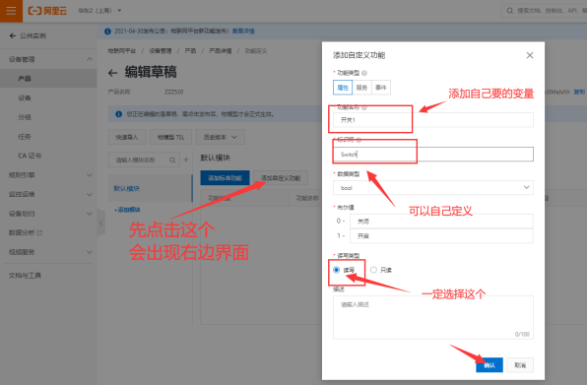Click the 1 value field with 开启
This screenshot has height=385, width=588.
[441, 235]
